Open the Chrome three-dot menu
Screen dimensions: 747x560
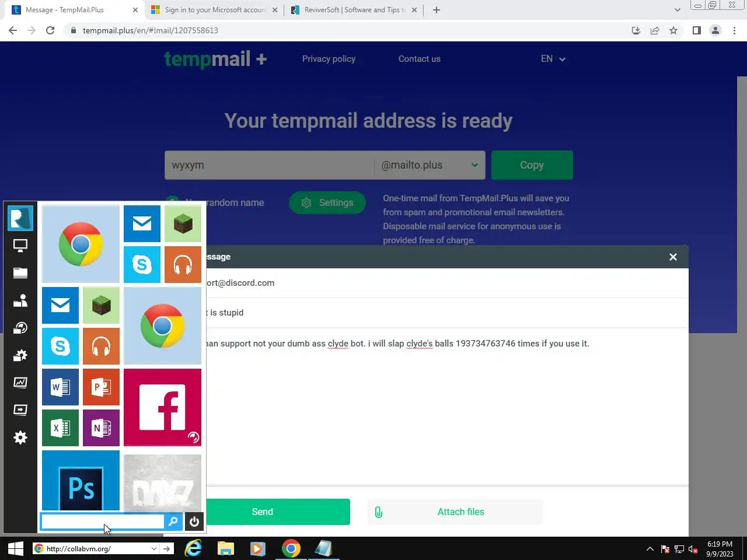click(734, 30)
